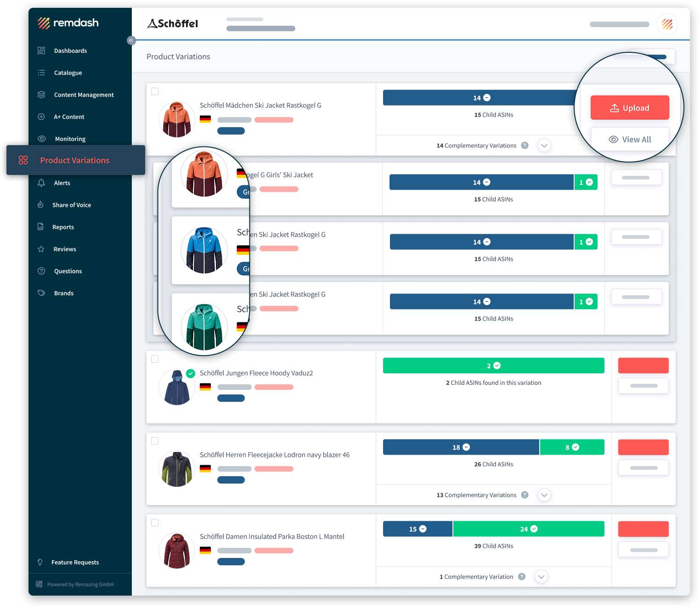This screenshot has width=700, height=608.
Task: Click the green 2 bar for Fleece Hoody Vaduz2
Action: pos(494,366)
